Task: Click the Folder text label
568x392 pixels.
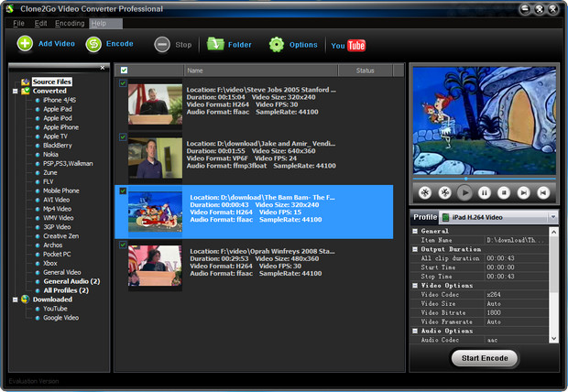Action: click(239, 45)
